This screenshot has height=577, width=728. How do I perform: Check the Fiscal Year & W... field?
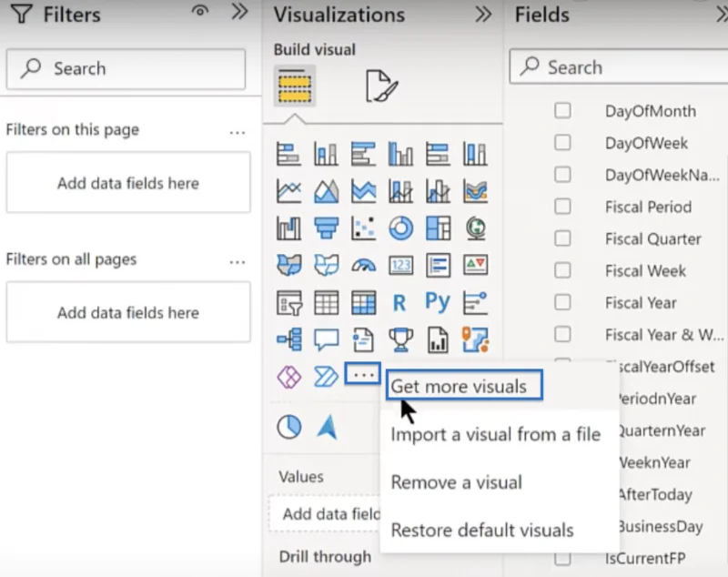tap(562, 334)
